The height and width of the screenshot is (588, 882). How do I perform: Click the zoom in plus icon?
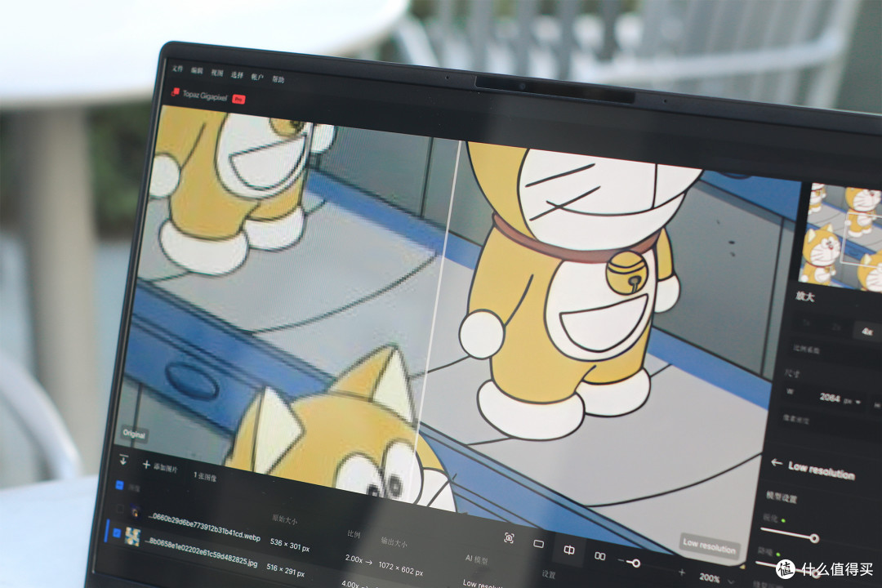(x=682, y=572)
